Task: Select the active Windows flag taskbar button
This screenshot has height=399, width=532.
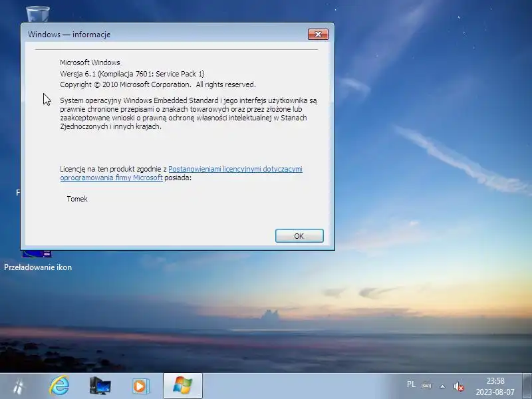Action: (183, 386)
